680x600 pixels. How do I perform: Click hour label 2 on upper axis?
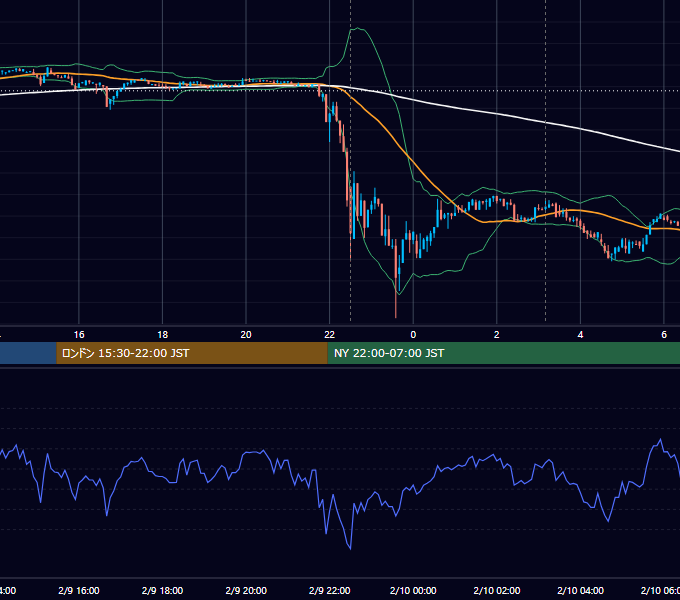coord(497,335)
